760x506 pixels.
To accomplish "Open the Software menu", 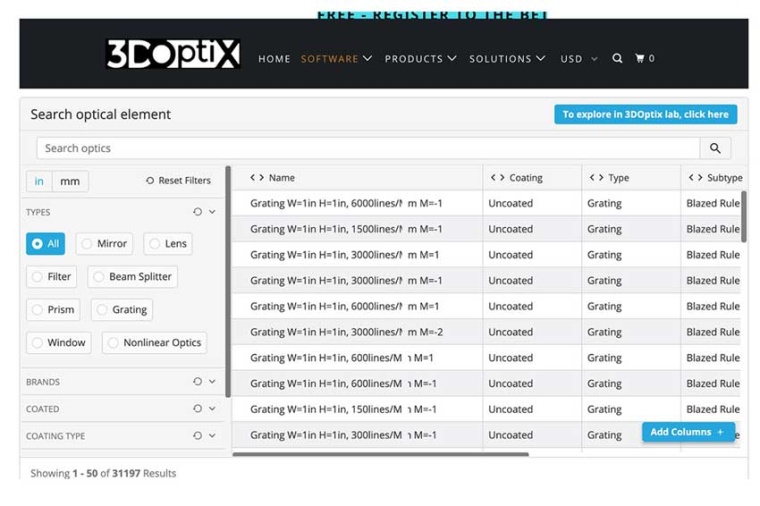I will [x=336, y=59].
